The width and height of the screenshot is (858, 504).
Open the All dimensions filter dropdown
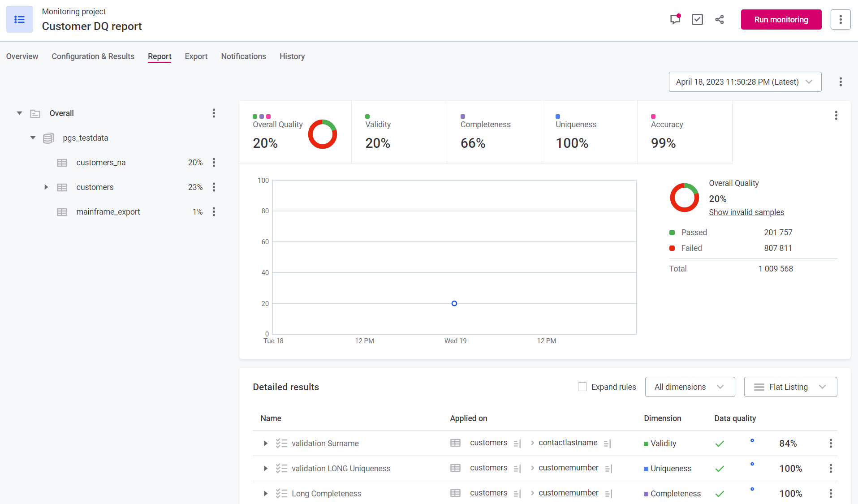(690, 387)
